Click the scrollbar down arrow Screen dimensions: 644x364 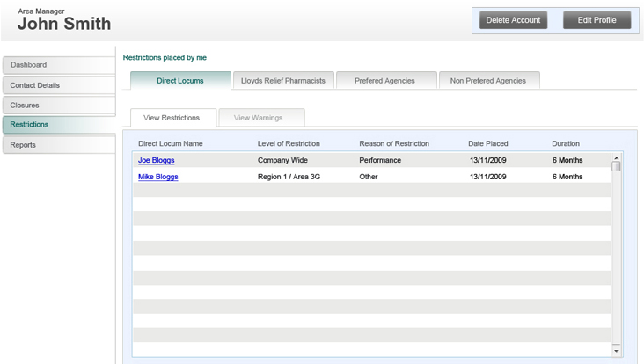tap(616, 351)
